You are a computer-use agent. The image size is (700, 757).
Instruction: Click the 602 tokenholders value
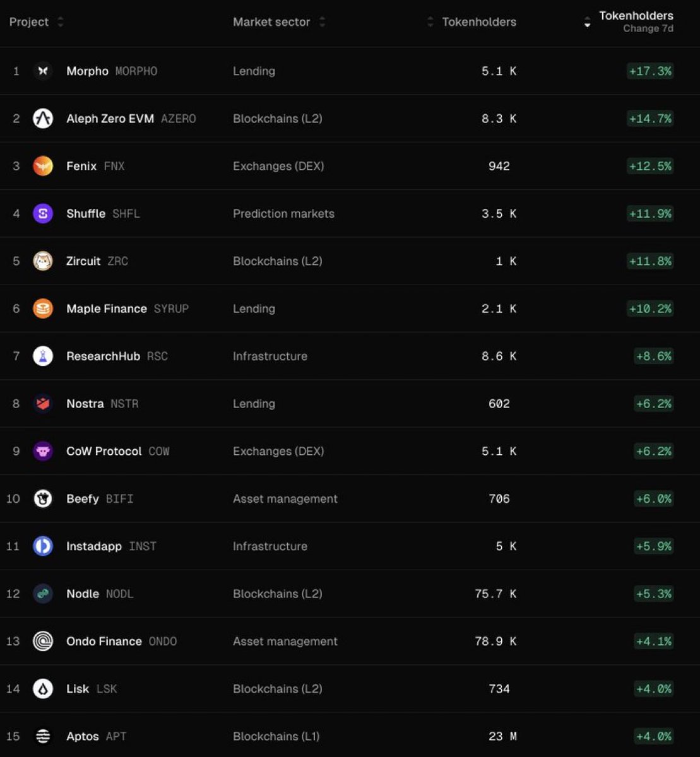click(499, 404)
